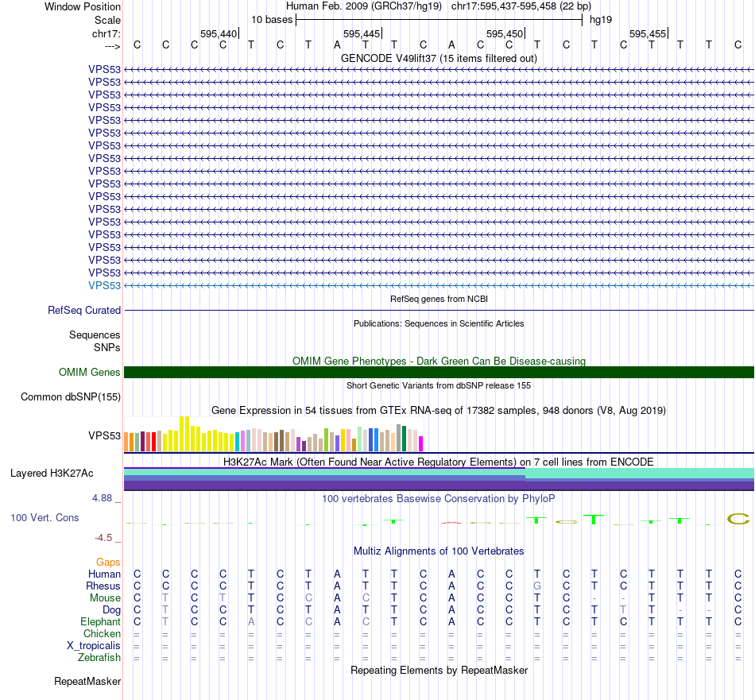The image size is (755, 700).
Task: Open the GTEx Gene Expression in 54 tissues title
Action: tap(439, 411)
